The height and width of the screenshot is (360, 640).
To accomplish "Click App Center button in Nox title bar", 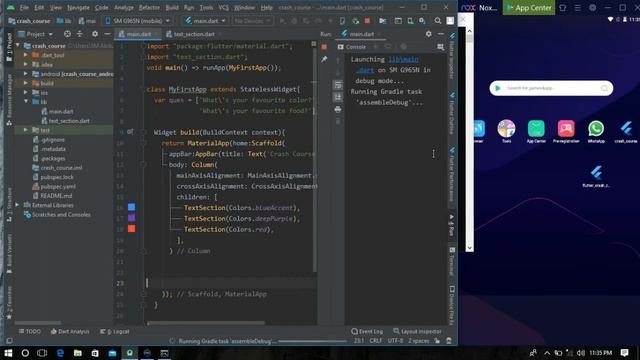I will (x=529, y=7).
